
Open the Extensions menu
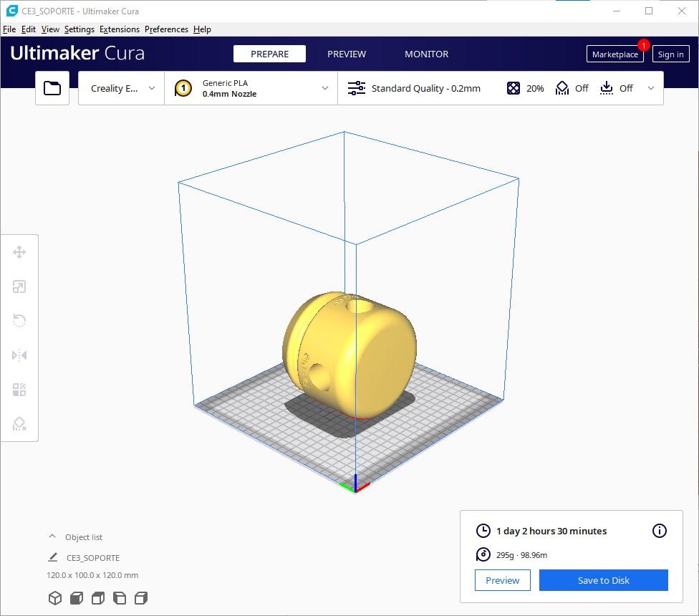pyautogui.click(x=120, y=29)
